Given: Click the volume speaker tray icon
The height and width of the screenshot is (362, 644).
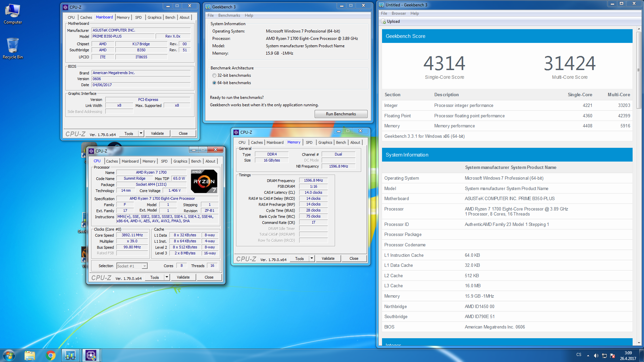Looking at the screenshot, I should (x=596, y=356).
